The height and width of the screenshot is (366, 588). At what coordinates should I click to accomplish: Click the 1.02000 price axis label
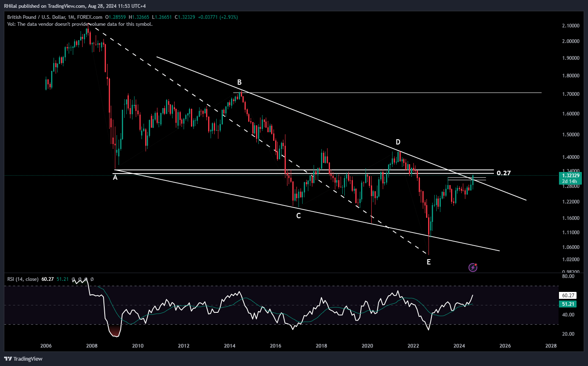point(571,260)
